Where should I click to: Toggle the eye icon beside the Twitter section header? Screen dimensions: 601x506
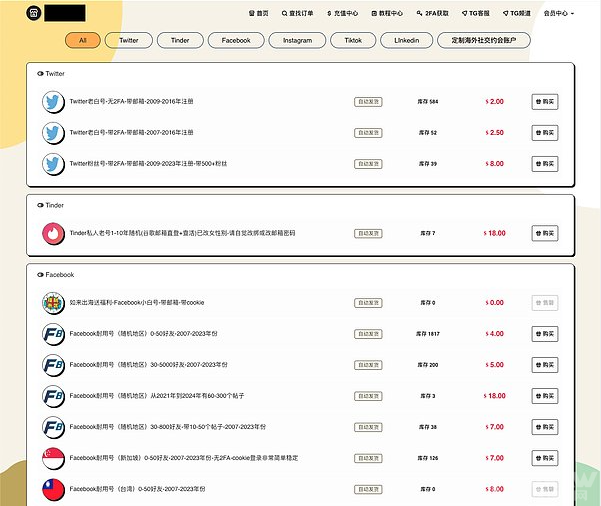click(x=39, y=74)
